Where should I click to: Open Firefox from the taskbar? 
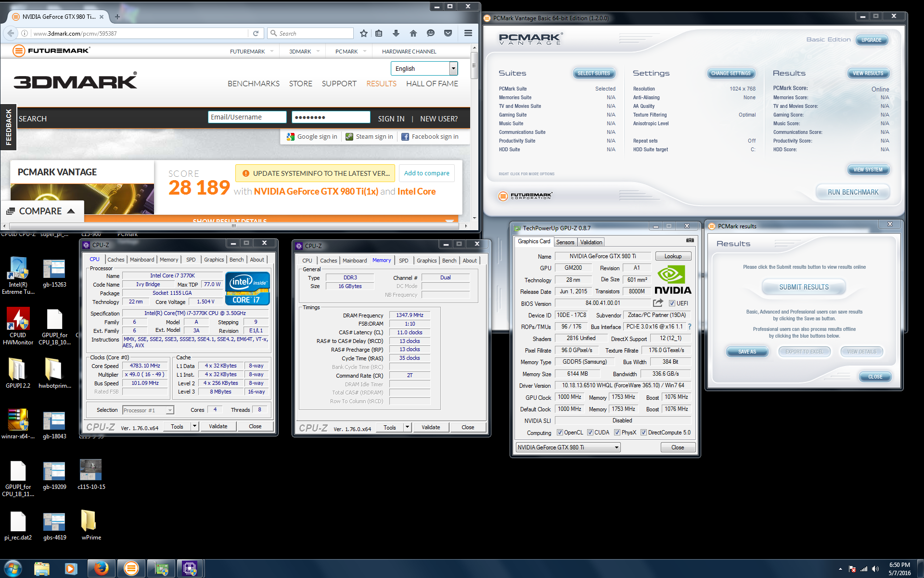(101, 569)
